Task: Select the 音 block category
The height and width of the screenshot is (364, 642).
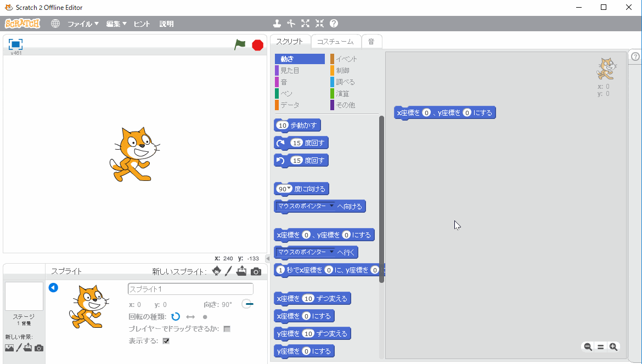Action: 300,82
